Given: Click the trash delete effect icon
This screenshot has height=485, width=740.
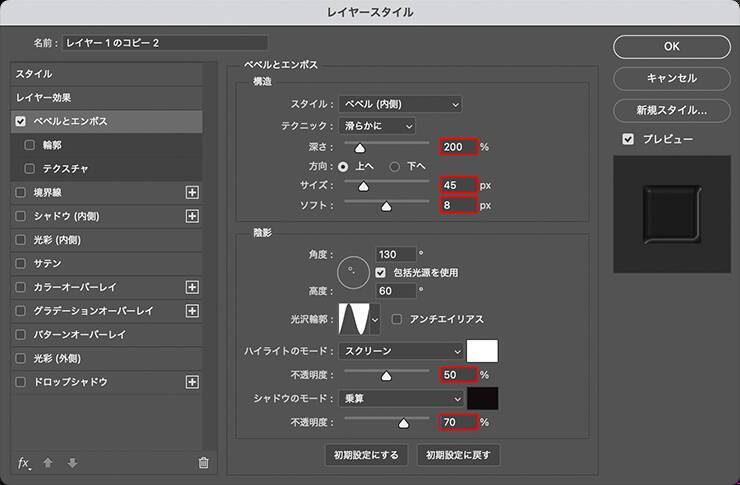Looking at the screenshot, I should click(203, 462).
